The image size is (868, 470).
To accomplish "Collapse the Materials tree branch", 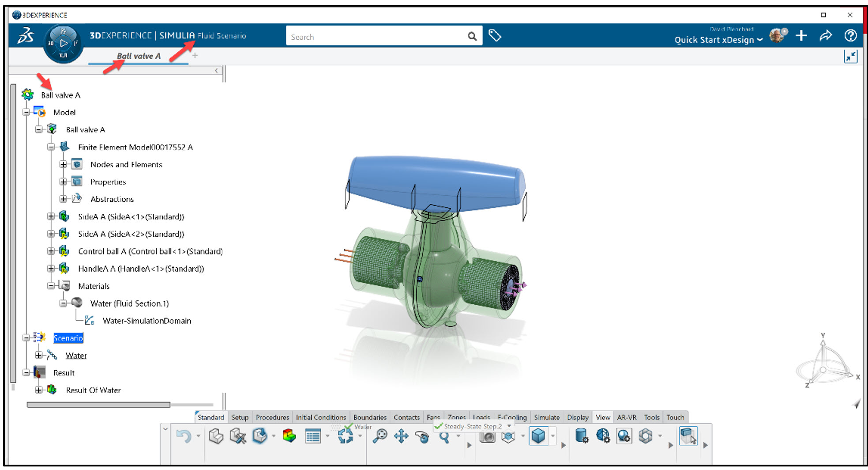I will tap(51, 286).
